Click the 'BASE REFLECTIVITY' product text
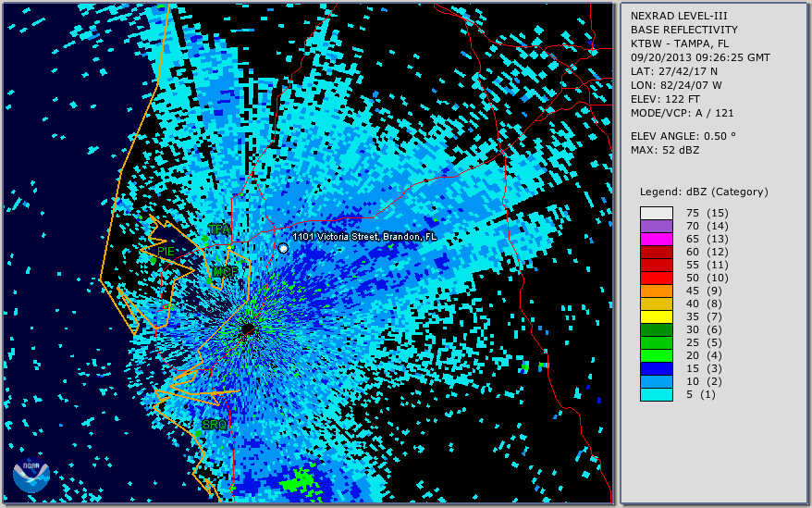This screenshot has height=508, width=812. point(684,30)
